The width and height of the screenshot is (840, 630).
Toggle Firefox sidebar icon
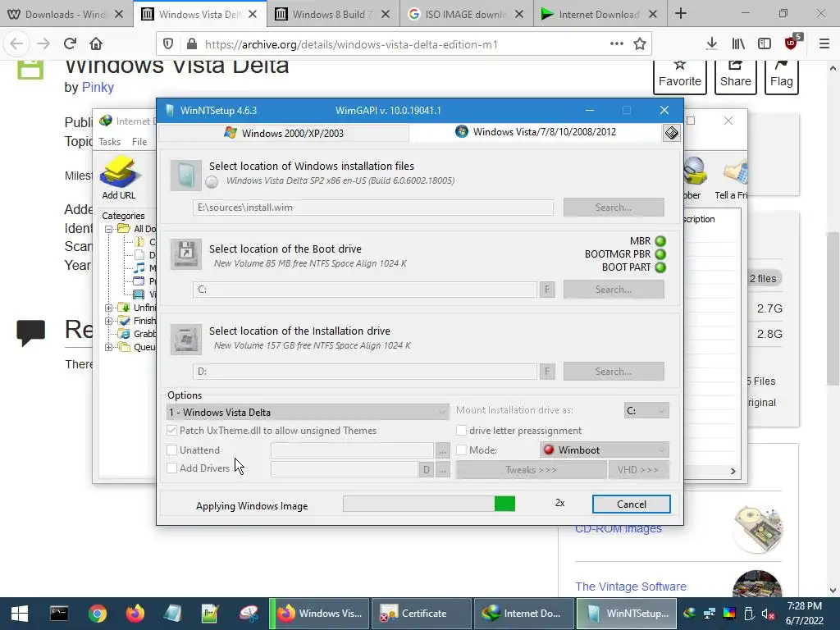tap(765, 44)
